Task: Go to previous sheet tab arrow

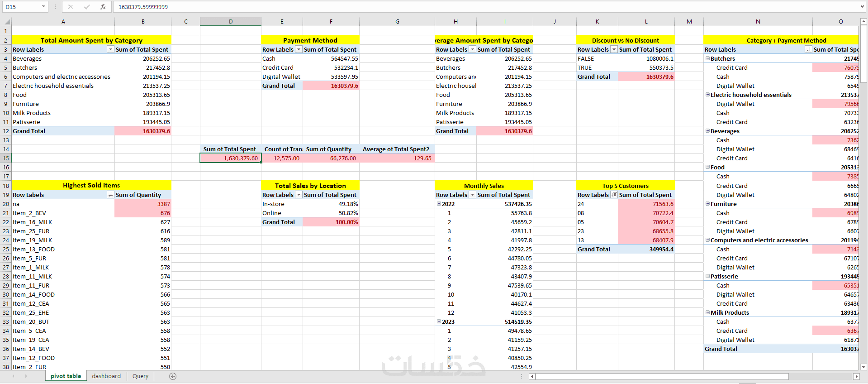Action: click(14, 376)
